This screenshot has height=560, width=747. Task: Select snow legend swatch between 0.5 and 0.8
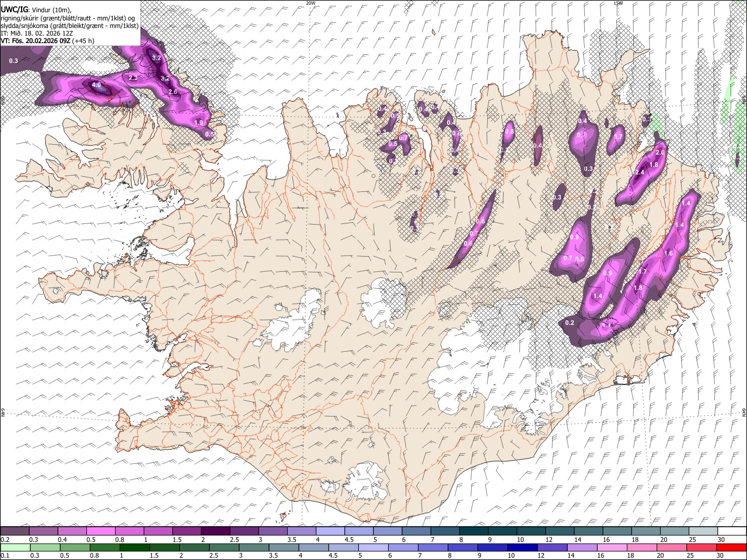[100, 531]
